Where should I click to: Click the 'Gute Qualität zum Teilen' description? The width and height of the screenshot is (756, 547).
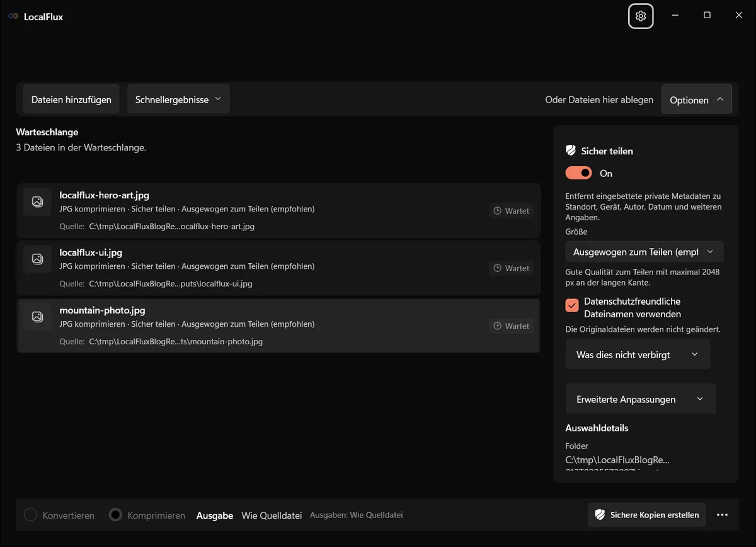click(x=643, y=278)
